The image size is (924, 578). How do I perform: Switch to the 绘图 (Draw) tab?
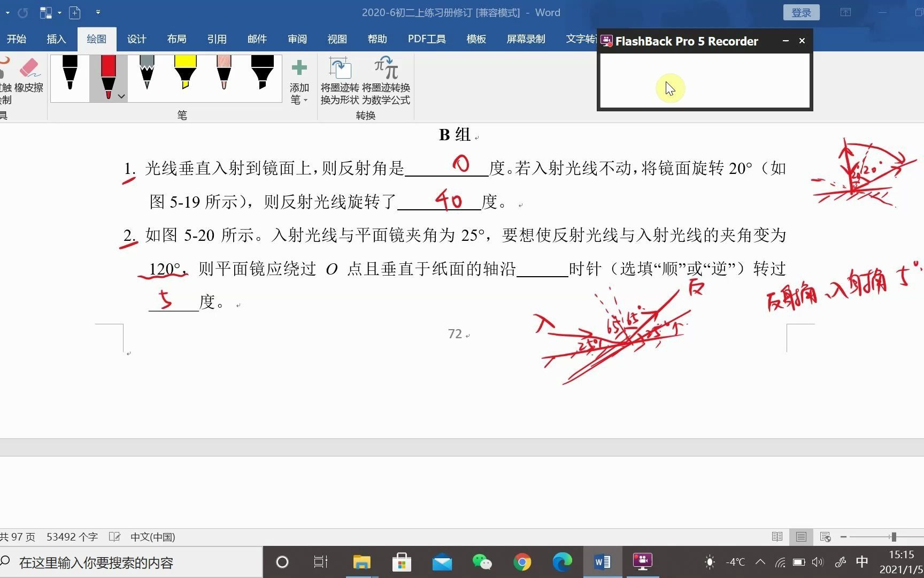(96, 39)
